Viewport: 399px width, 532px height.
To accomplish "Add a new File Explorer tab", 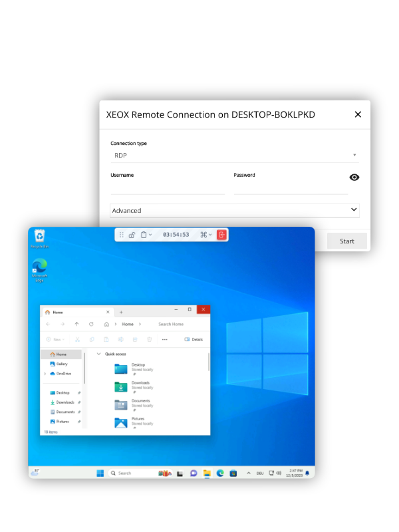I will pos(121,312).
